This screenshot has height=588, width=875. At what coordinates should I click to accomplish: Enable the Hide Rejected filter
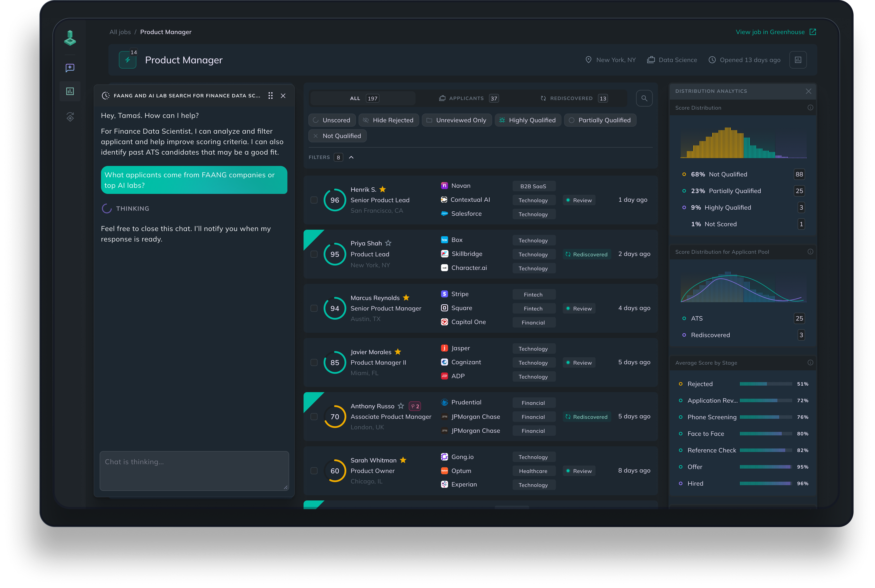click(388, 120)
